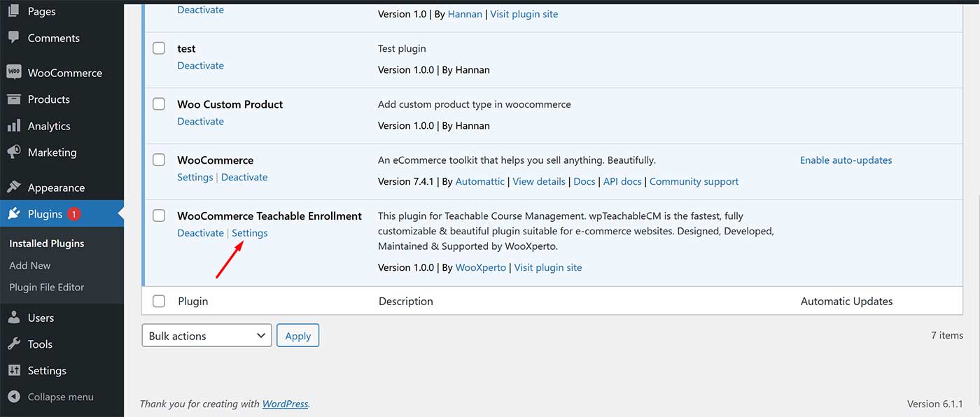Open the WooXperto author link
This screenshot has width=980, height=417.
point(481,267)
